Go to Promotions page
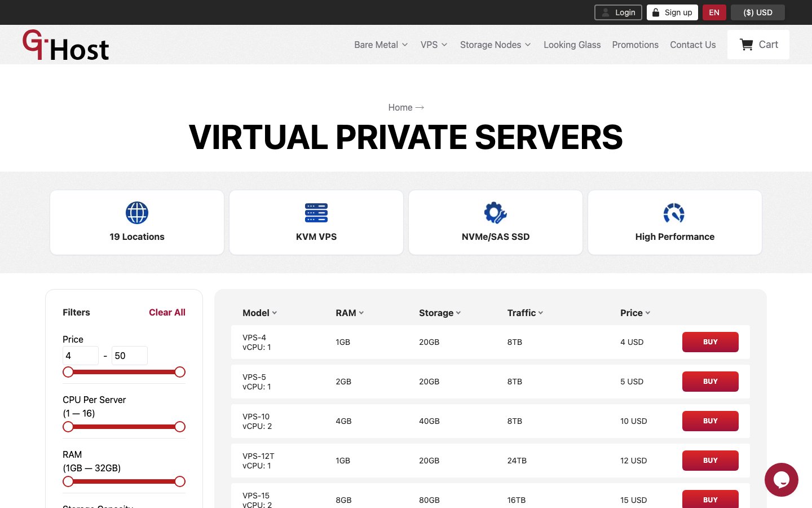 click(635, 45)
